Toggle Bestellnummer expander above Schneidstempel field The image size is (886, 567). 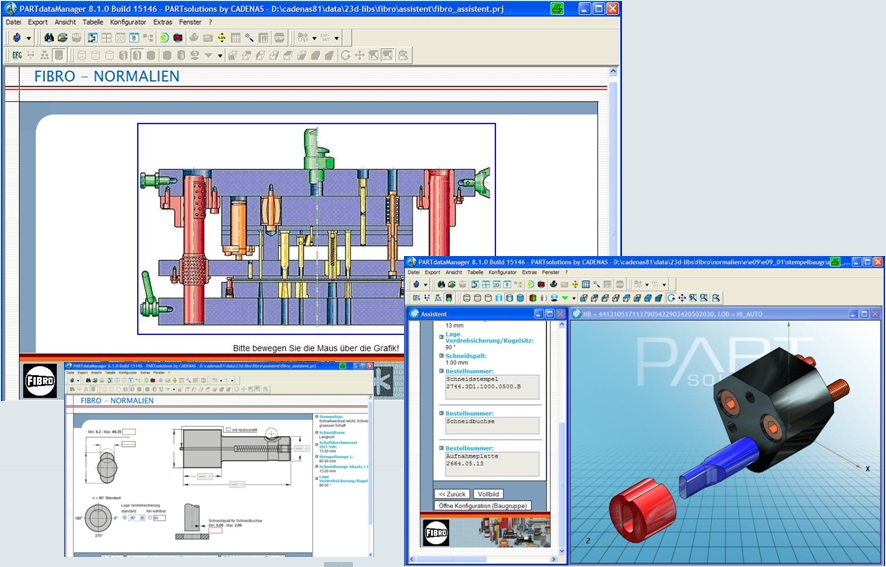point(441,371)
